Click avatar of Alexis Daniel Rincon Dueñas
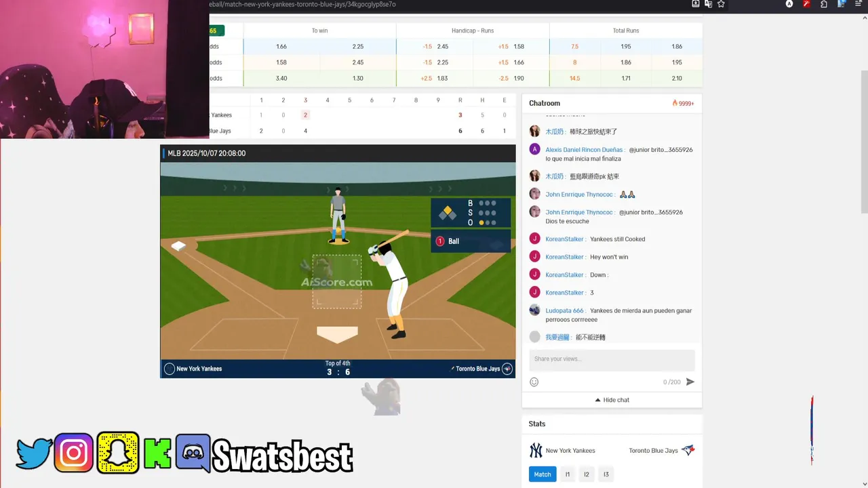Screen dimensions: 868x488 pos(535,149)
